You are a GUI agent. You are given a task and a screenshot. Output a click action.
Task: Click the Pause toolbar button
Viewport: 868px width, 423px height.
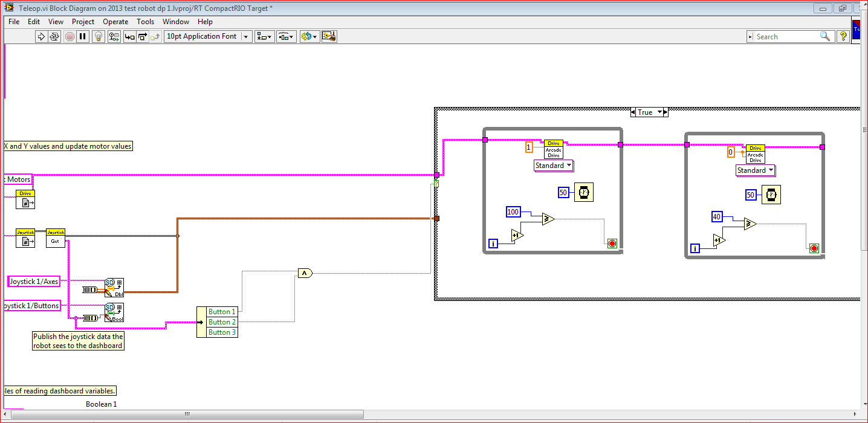tap(83, 36)
